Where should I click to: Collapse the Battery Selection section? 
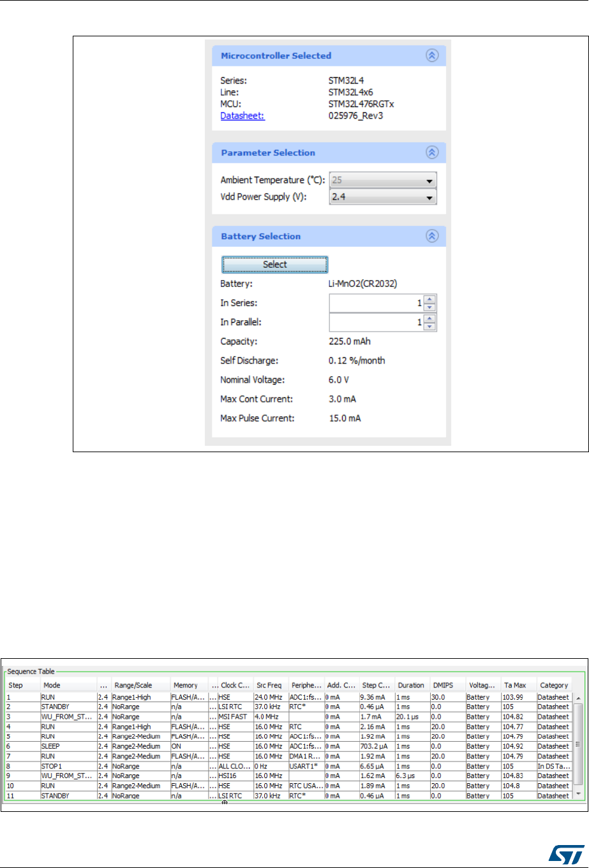point(432,236)
